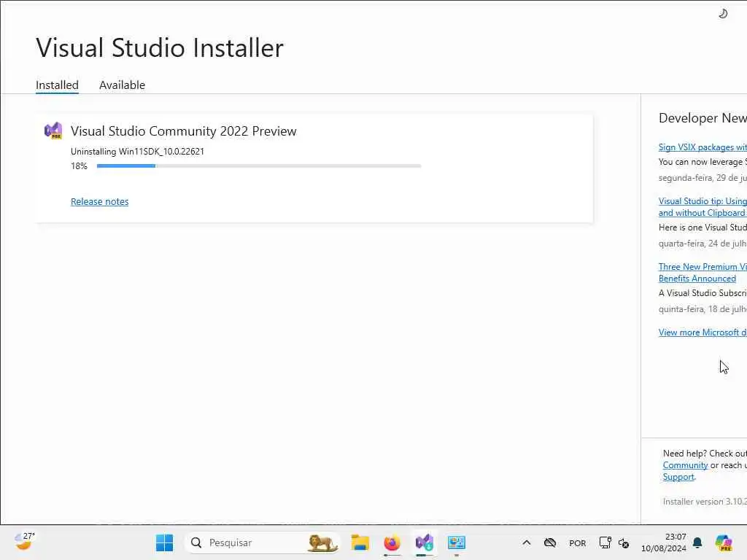The height and width of the screenshot is (560, 747).
Task: Click the POR language indicator
Action: (x=578, y=542)
